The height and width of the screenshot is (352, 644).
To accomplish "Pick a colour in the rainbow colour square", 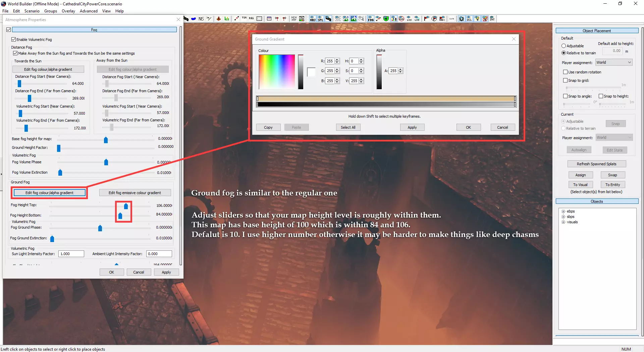I will pyautogui.click(x=277, y=72).
